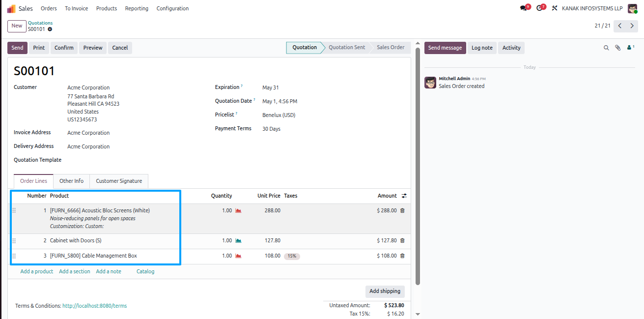Open the discuss messages icon
The height and width of the screenshot is (319, 644).
(524, 8)
